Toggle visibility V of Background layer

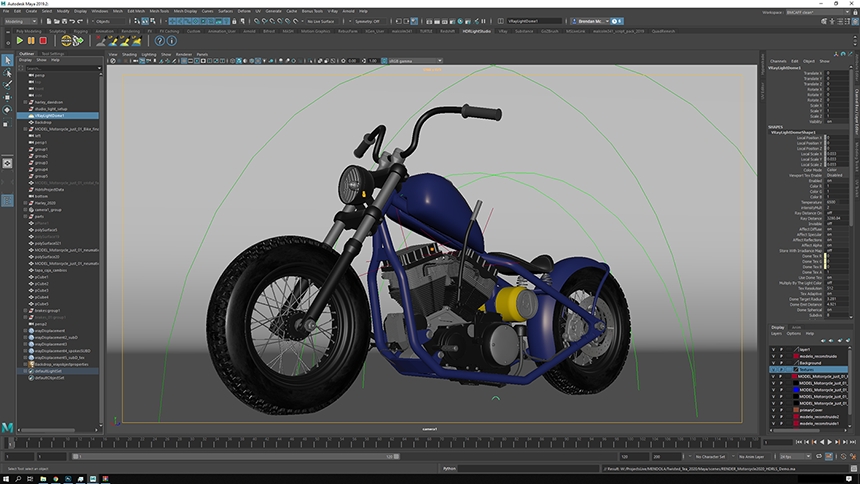[x=773, y=363]
